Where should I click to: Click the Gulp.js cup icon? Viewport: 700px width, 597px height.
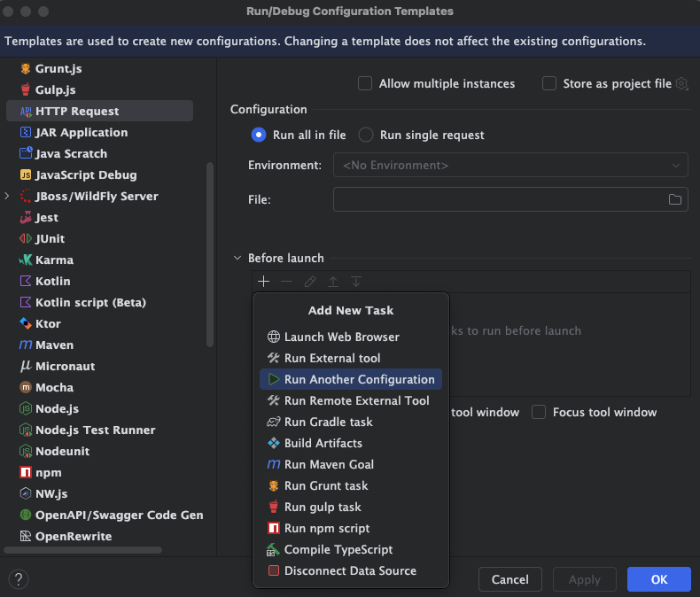point(26,89)
